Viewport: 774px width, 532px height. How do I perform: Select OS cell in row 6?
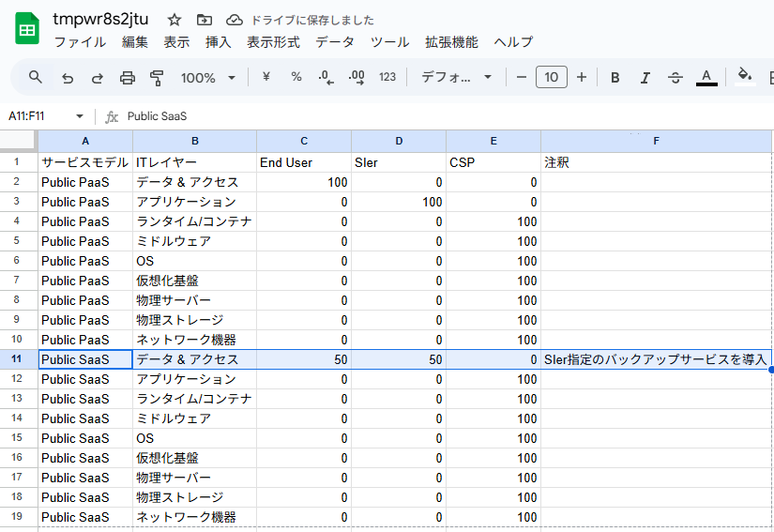tap(195, 261)
